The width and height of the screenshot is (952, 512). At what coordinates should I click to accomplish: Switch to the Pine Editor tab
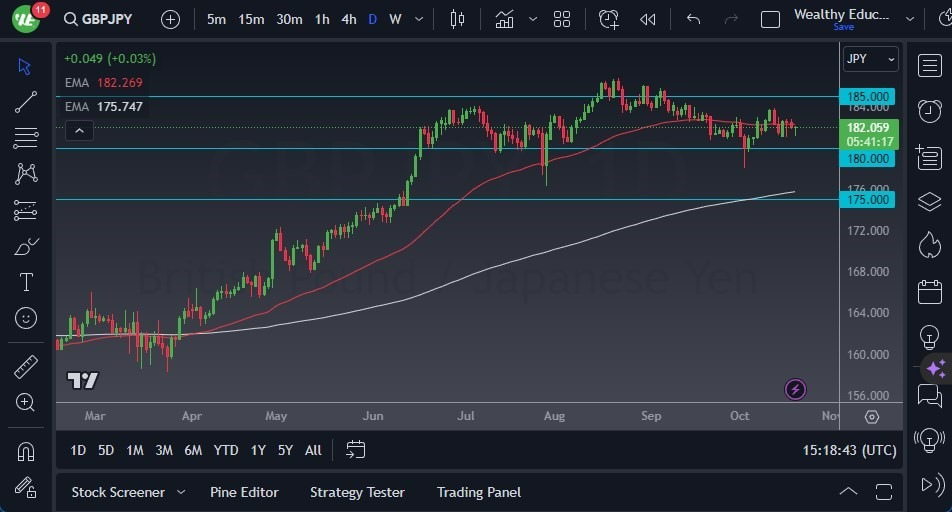(x=244, y=493)
